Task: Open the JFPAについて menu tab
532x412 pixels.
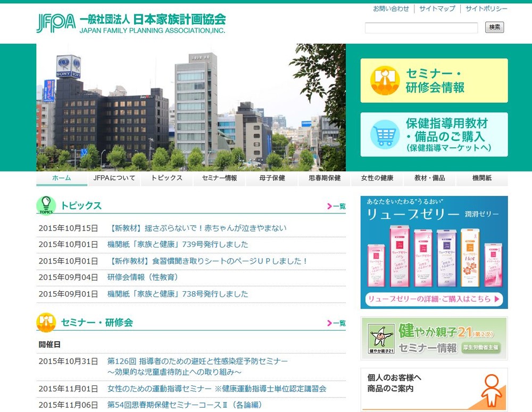Action: pos(114,178)
